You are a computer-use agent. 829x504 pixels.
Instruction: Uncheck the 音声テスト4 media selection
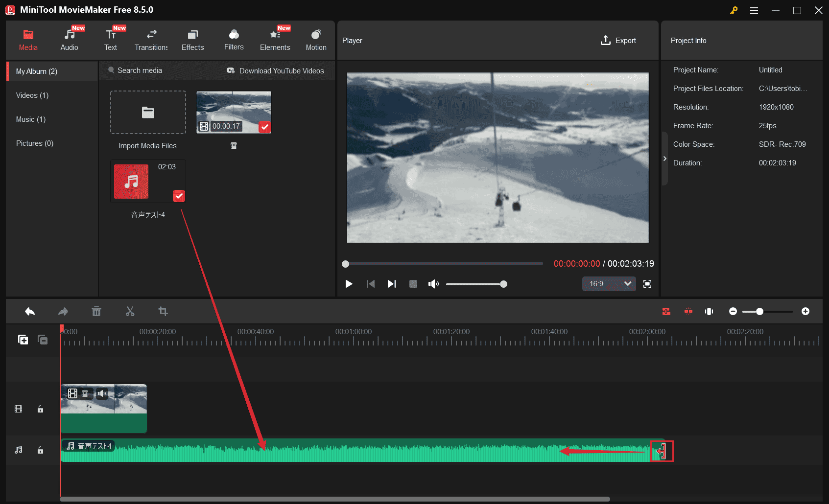tap(179, 196)
